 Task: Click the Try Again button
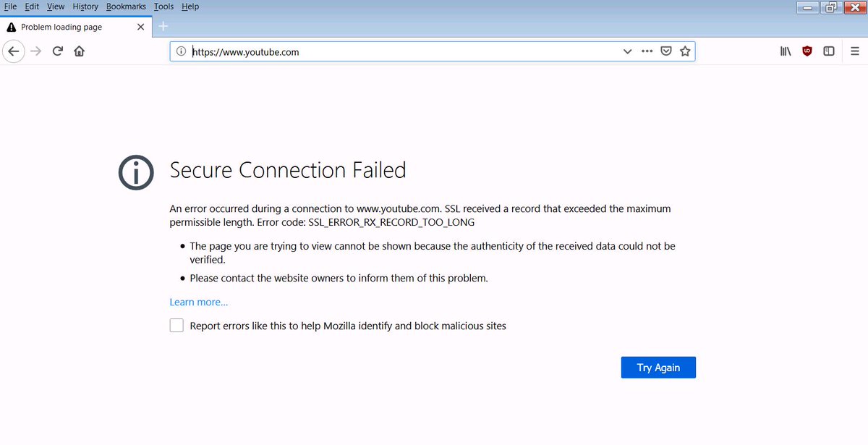(x=658, y=368)
